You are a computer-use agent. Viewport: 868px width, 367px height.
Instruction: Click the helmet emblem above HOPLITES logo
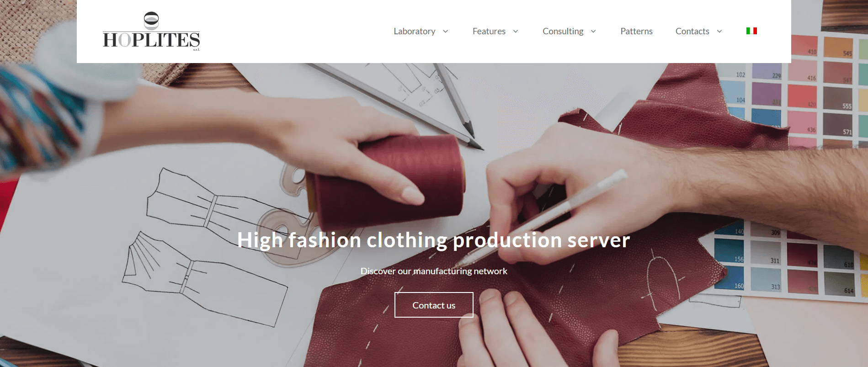(151, 21)
